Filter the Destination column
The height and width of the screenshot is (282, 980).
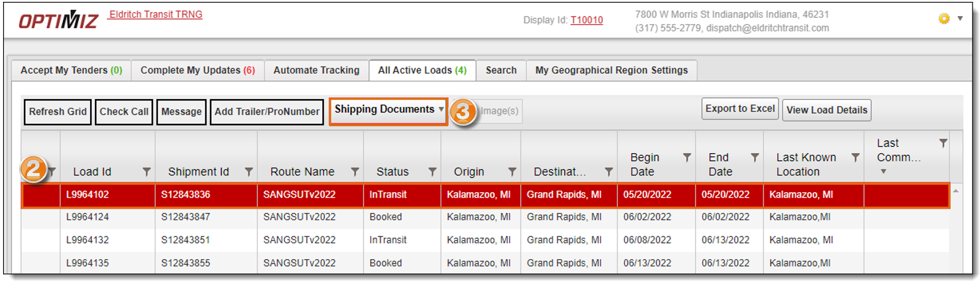pos(608,172)
